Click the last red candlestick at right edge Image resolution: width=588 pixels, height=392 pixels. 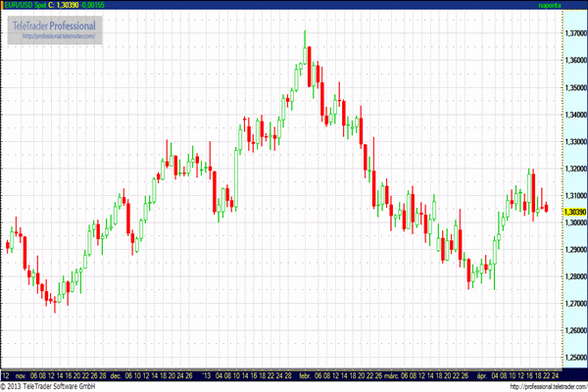546,207
